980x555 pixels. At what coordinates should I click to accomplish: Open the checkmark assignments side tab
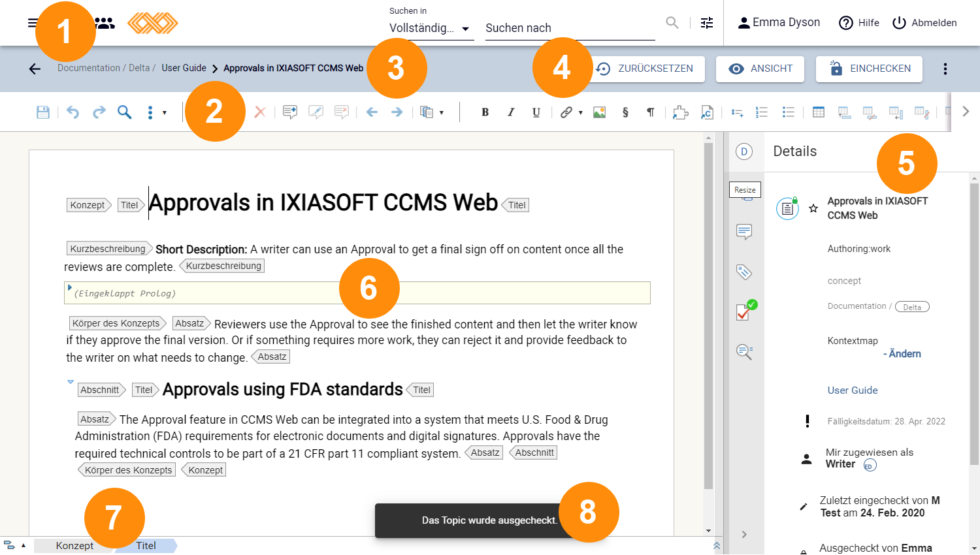(745, 311)
